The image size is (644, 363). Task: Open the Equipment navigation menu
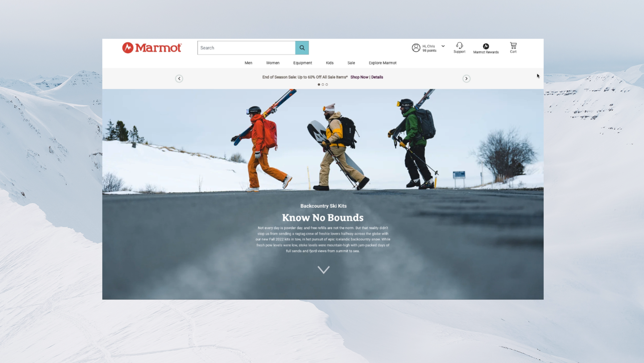302,63
